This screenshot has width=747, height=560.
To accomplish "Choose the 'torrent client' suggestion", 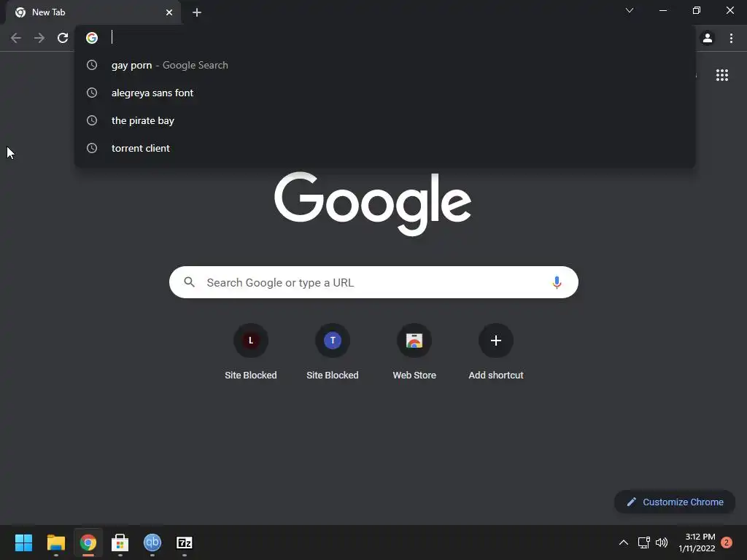I will click(385, 148).
